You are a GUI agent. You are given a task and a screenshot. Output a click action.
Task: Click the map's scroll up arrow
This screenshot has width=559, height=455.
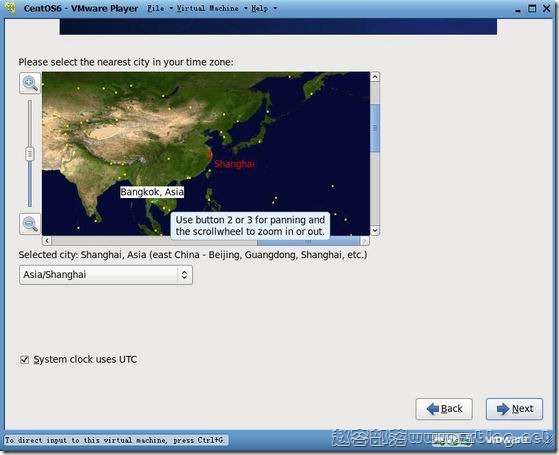[x=375, y=77]
